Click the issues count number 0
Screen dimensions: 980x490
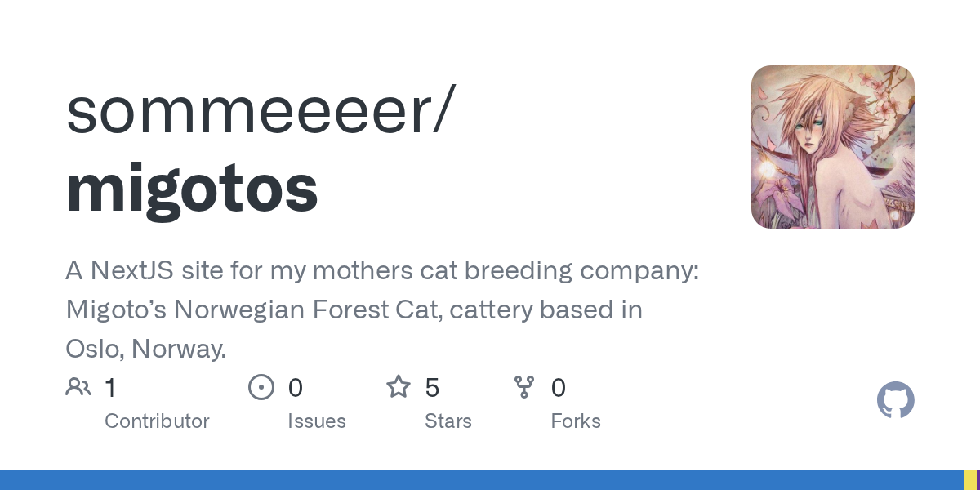tap(296, 388)
